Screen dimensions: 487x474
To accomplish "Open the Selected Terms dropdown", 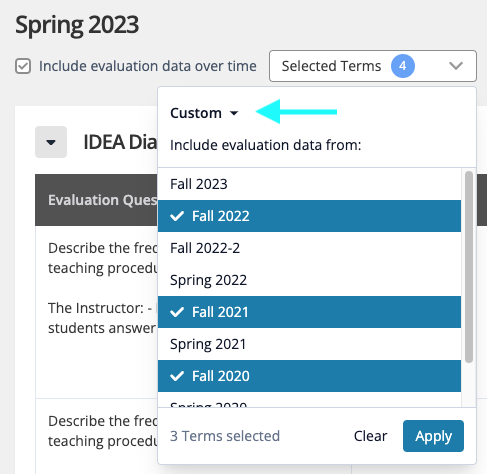I will pos(373,66).
